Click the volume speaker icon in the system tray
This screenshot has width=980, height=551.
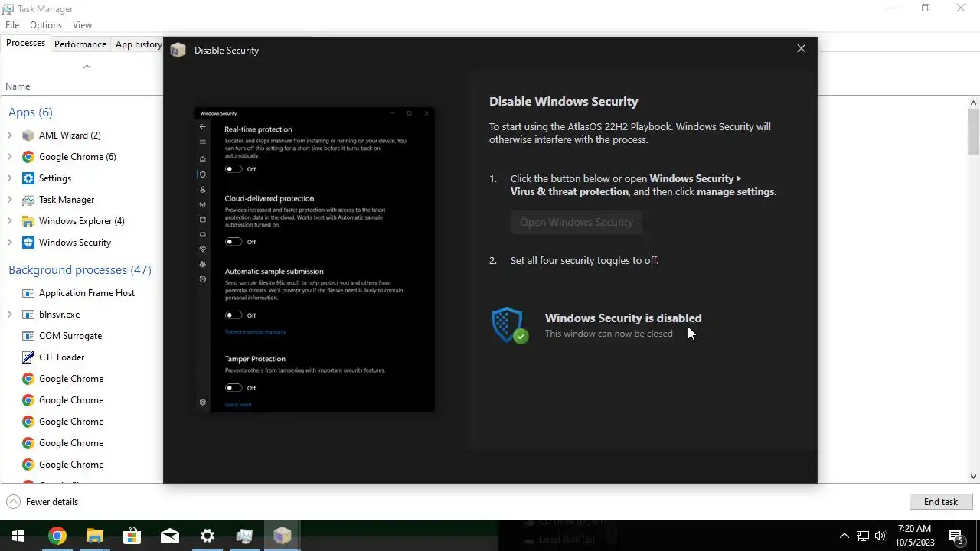(880, 536)
